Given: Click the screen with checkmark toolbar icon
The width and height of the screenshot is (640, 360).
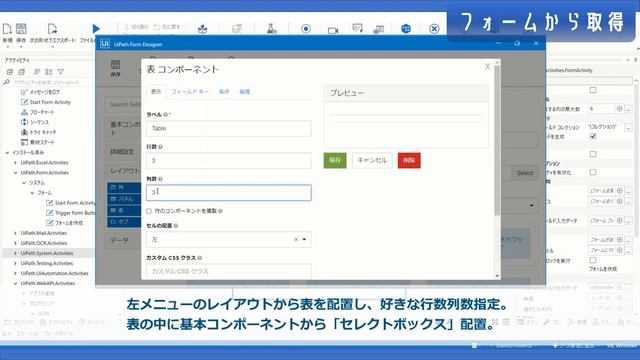Looking at the screenshot, I should pos(358,28).
